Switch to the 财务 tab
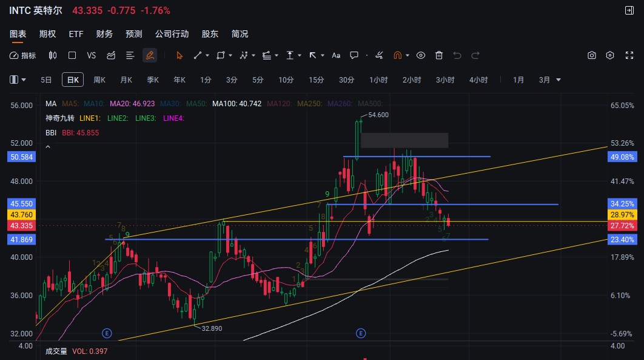644x360 pixels. coord(104,34)
